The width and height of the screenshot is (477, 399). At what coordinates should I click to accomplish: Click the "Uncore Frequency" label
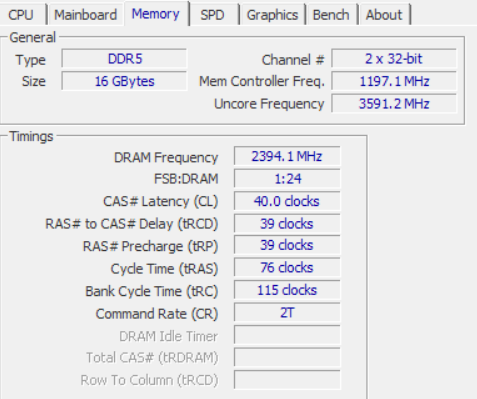point(269,104)
